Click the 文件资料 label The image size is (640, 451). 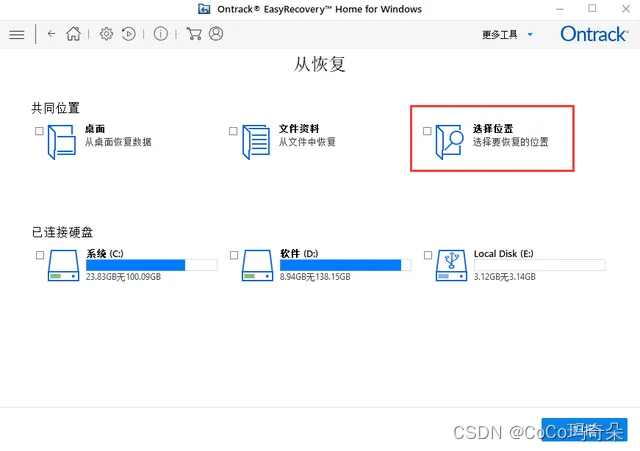299,129
